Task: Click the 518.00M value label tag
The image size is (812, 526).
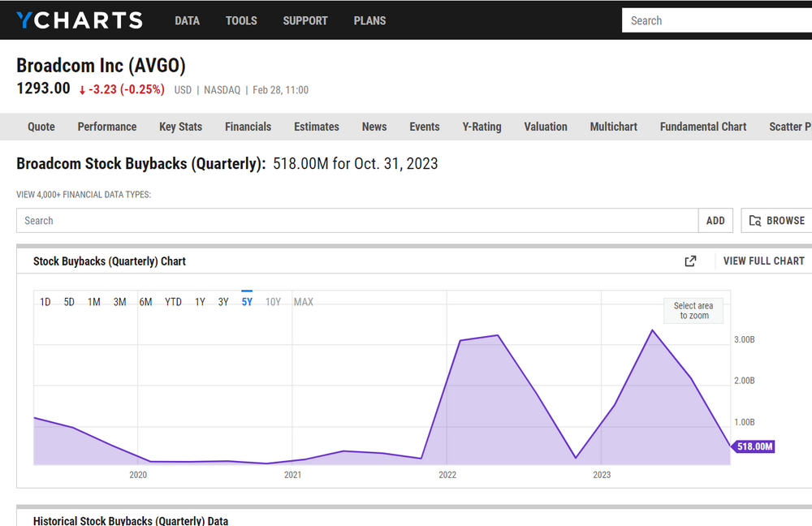Action: point(754,446)
